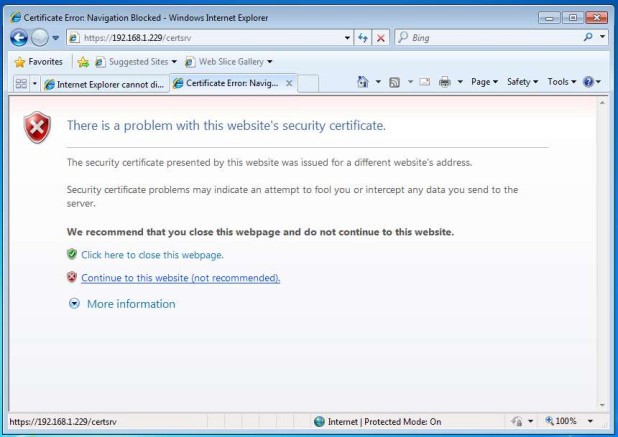Click Add to Favorites Bar icon
Image resolution: width=618 pixels, height=437 pixels.
[83, 62]
